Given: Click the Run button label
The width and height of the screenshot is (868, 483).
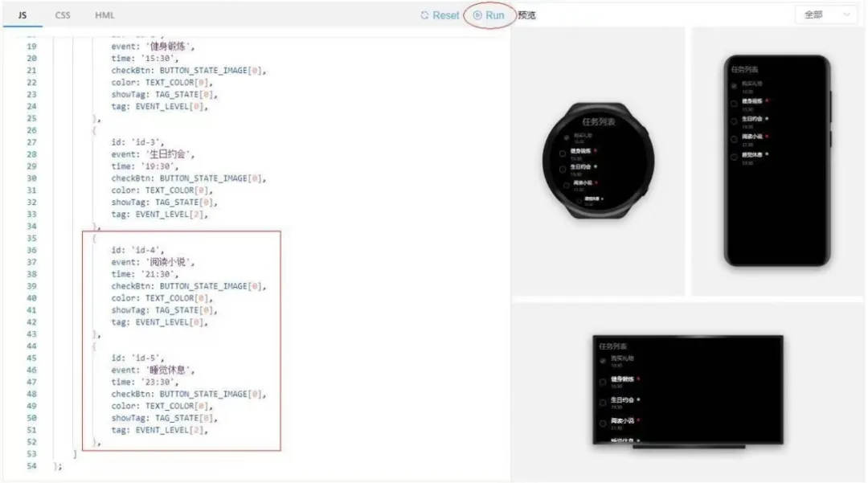Looking at the screenshot, I should coord(495,15).
